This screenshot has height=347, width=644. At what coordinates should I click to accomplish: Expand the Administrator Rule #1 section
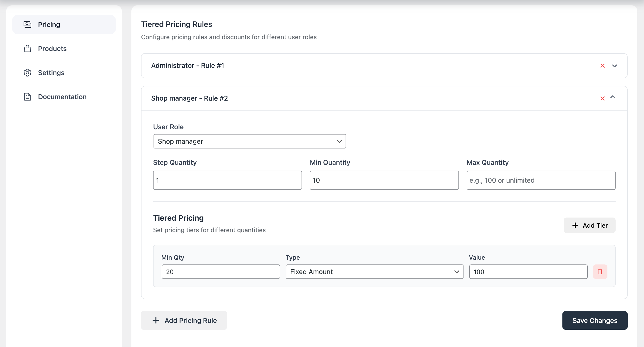click(615, 65)
